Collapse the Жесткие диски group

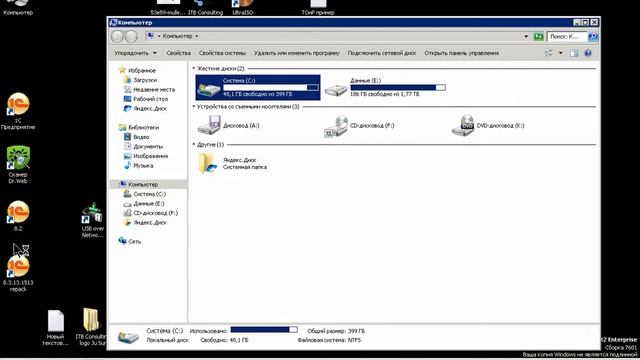pyautogui.click(x=194, y=69)
